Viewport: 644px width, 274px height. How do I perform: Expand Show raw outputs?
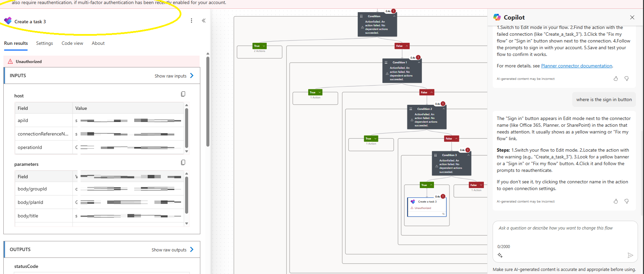173,250
